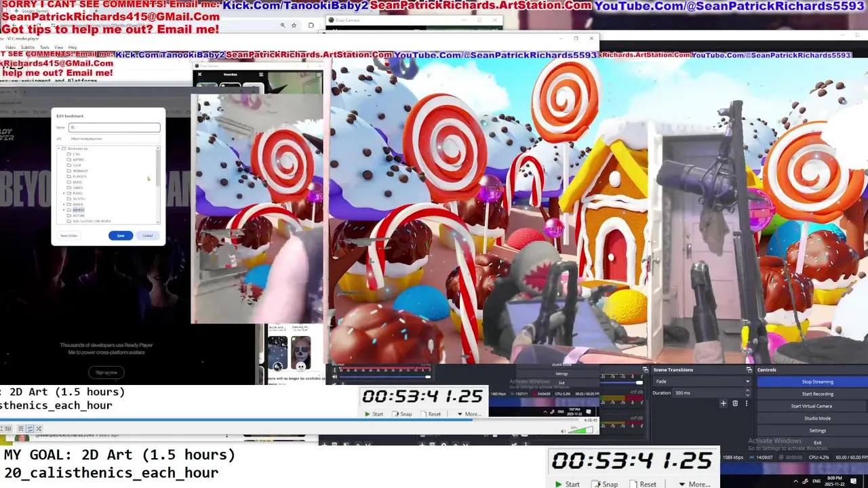Image resolution: width=868 pixels, height=488 pixels.
Task: Click the bookmark URL input field
Action: click(x=115, y=139)
